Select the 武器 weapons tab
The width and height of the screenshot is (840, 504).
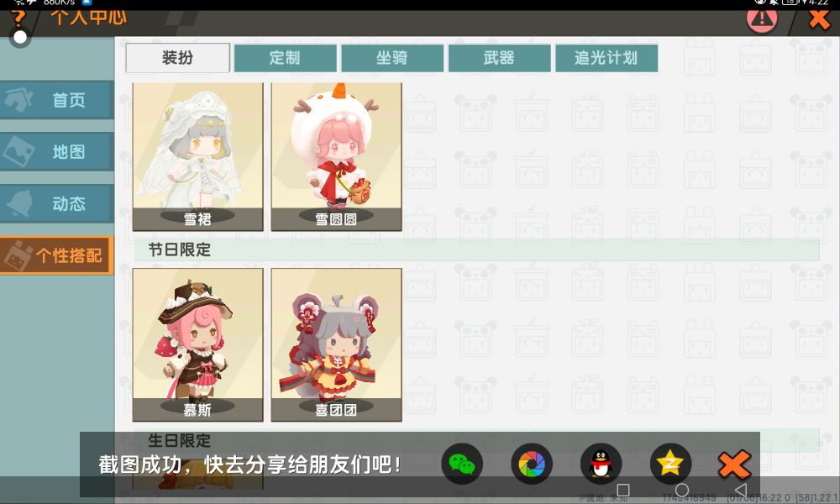click(x=499, y=58)
